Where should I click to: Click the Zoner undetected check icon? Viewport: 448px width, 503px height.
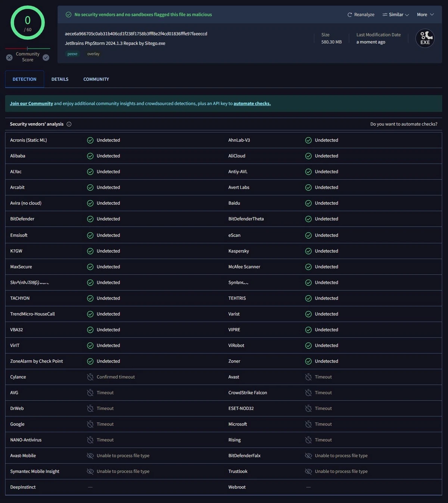click(x=308, y=361)
